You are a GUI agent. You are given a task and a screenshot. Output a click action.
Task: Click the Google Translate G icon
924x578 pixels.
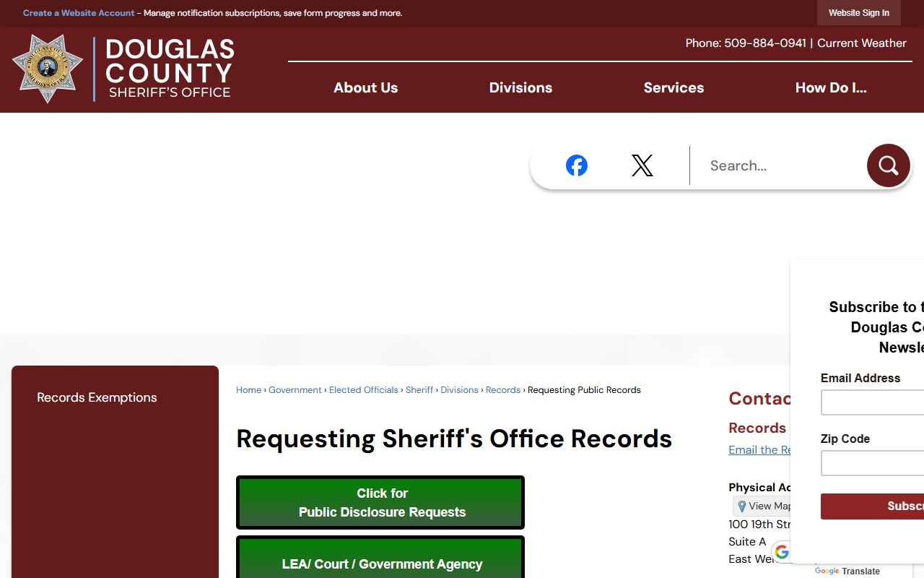pos(782,552)
